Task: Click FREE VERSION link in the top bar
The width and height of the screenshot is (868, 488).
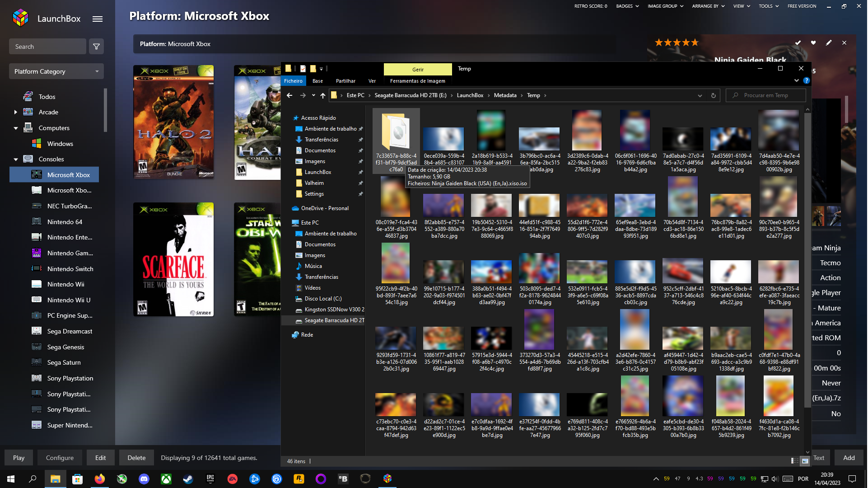Action: coord(802,6)
